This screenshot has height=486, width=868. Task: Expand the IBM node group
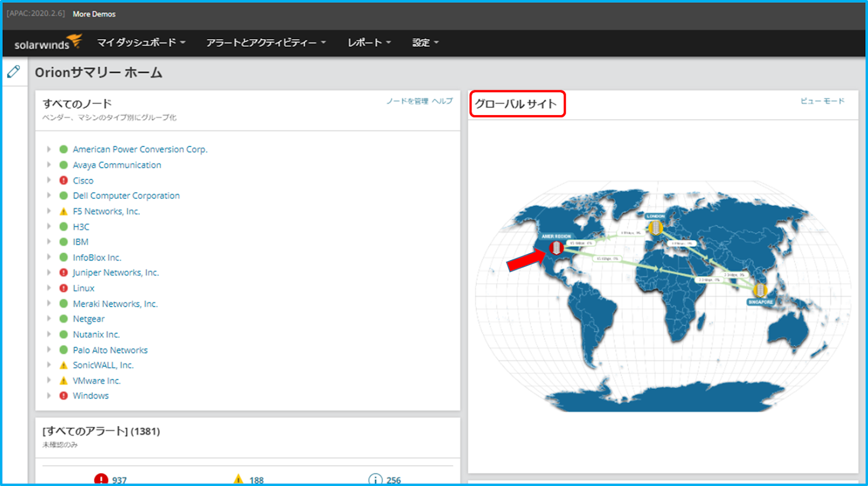point(49,242)
